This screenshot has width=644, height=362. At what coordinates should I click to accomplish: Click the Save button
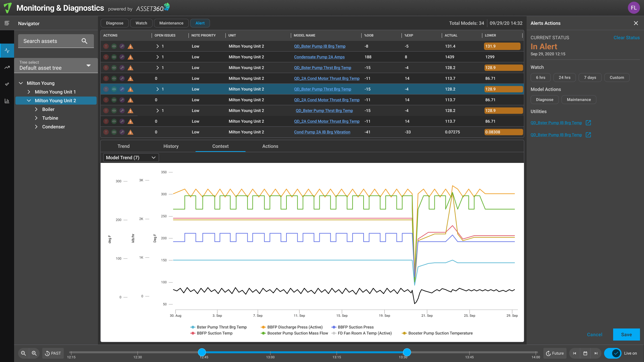point(627,335)
